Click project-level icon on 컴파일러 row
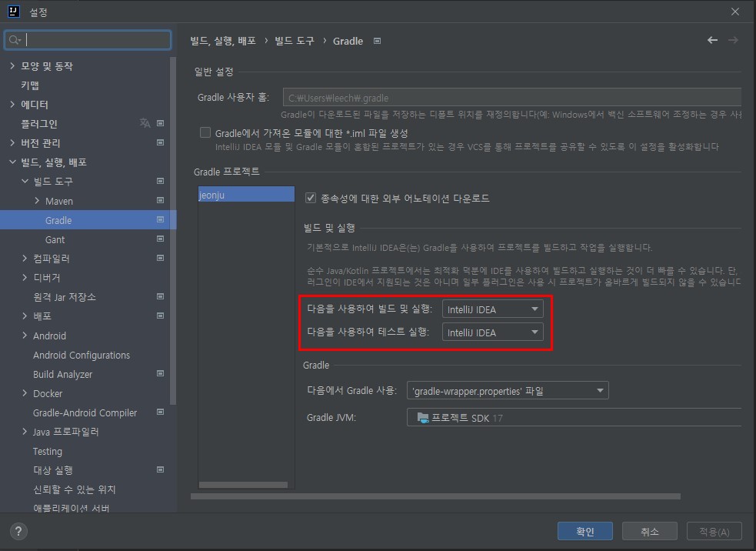This screenshot has height=551, width=756. pyautogui.click(x=161, y=258)
